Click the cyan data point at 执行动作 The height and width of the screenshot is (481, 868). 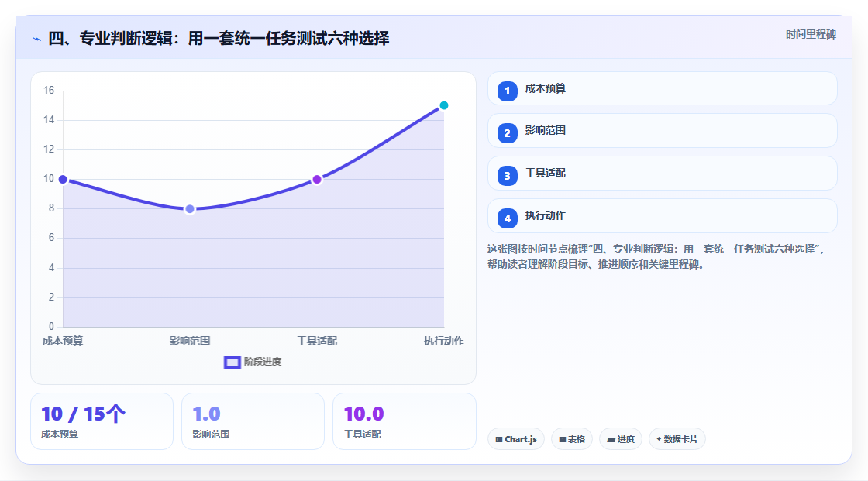(443, 105)
